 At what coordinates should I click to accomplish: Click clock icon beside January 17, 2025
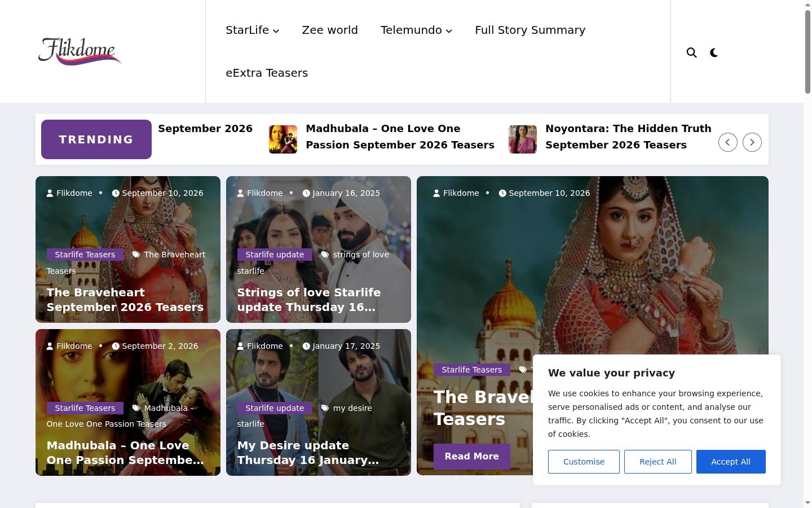click(306, 346)
